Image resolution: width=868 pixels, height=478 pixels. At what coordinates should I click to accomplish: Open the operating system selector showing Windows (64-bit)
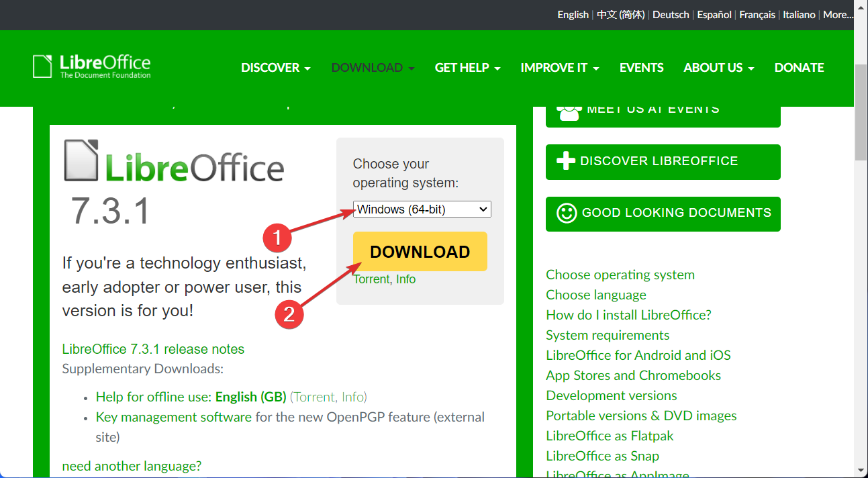point(422,209)
